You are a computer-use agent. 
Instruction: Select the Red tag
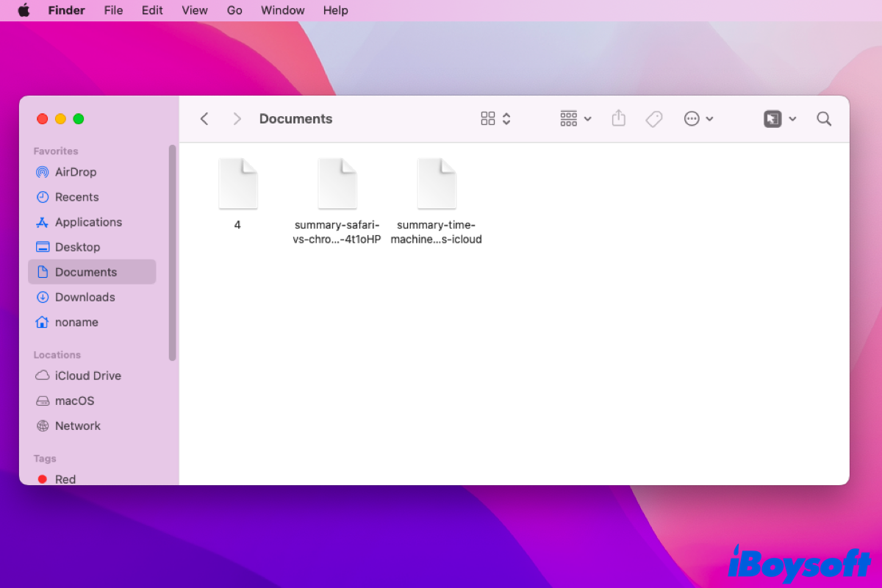point(65,479)
